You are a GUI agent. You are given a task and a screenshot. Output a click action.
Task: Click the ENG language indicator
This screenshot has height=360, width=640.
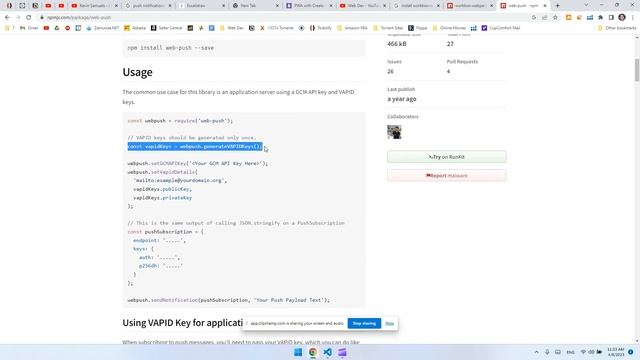(571, 352)
